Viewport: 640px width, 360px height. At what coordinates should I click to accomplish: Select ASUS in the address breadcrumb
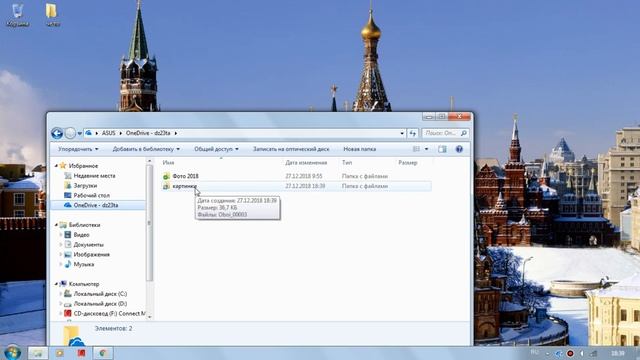[x=108, y=133]
